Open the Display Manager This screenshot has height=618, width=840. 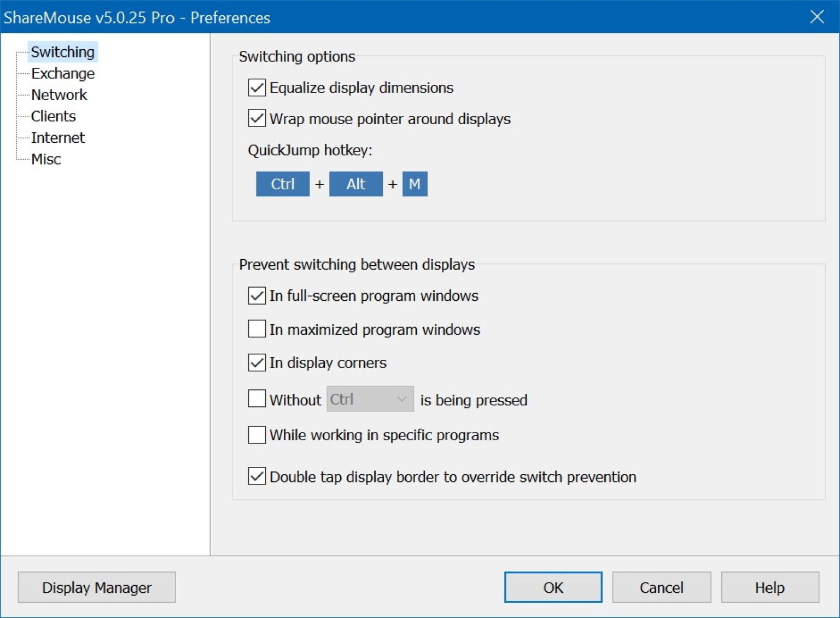tap(96, 587)
